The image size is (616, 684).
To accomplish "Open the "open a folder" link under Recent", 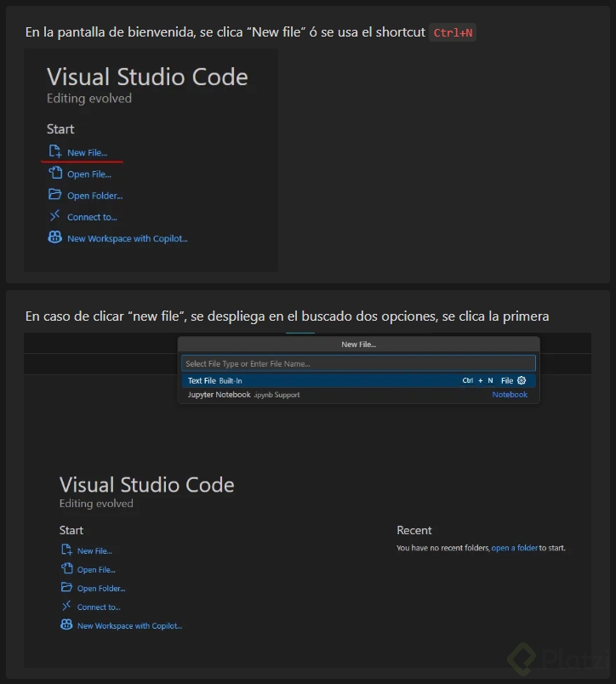I will click(514, 548).
